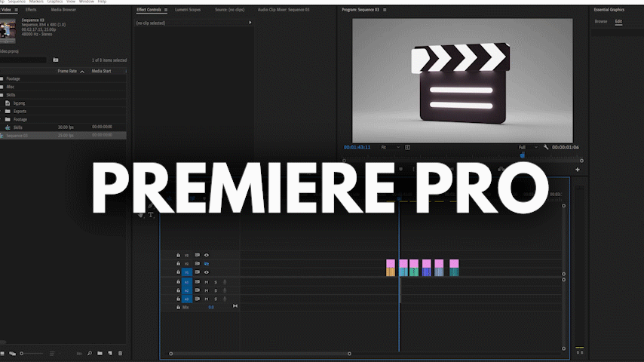Click the Program Monitor playhead marker
This screenshot has width=644, height=362.
pyautogui.click(x=523, y=155)
